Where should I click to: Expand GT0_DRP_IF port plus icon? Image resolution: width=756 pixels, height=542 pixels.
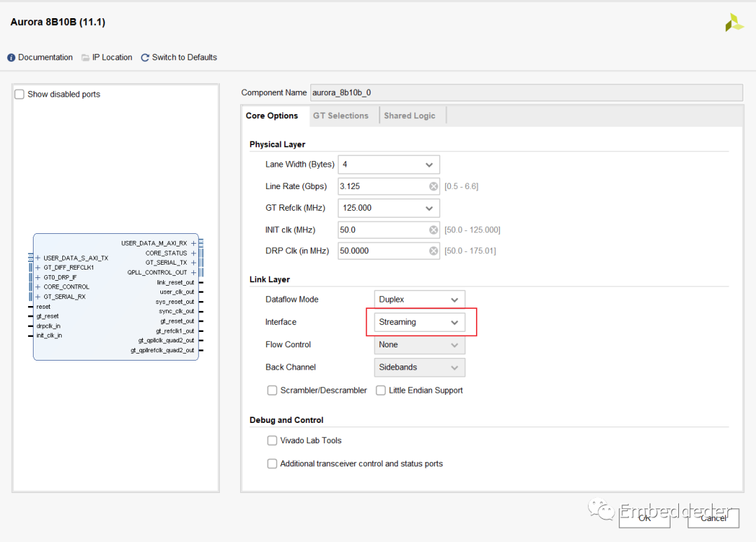click(38, 277)
